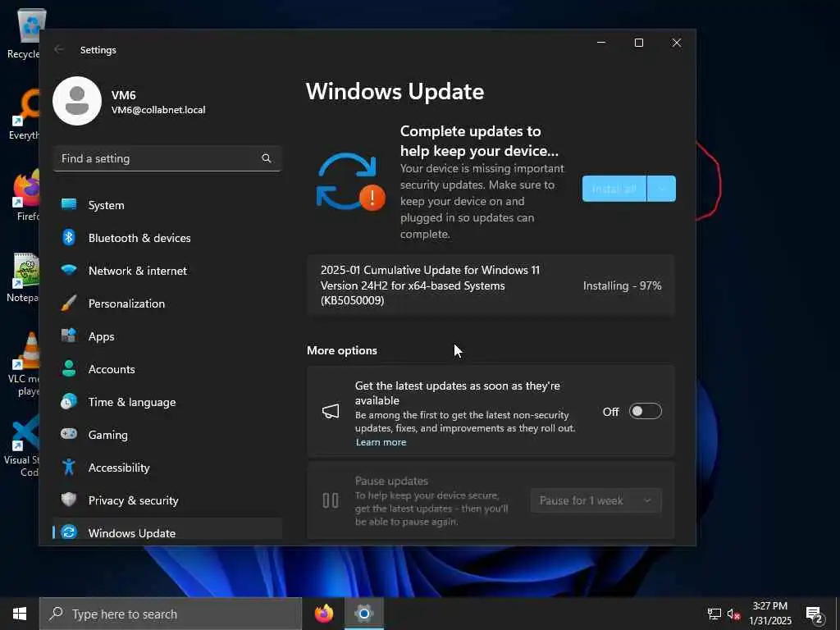Open the Pause for 1 week dropdown
This screenshot has width=840, height=630.
tap(596, 500)
